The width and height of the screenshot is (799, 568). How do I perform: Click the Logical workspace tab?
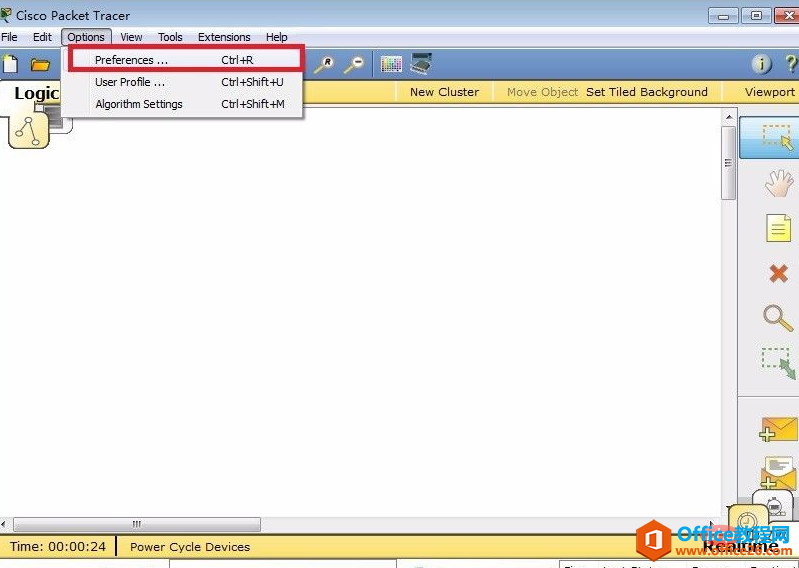(36, 93)
